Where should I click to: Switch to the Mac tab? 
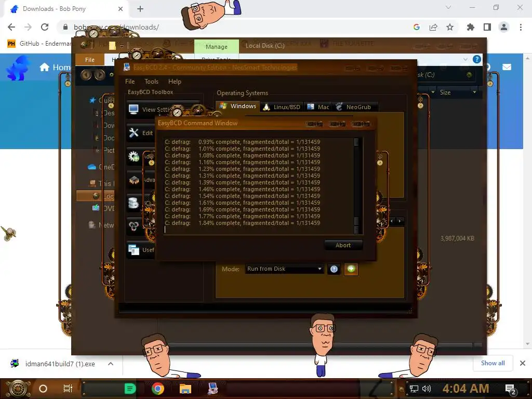[x=318, y=107]
